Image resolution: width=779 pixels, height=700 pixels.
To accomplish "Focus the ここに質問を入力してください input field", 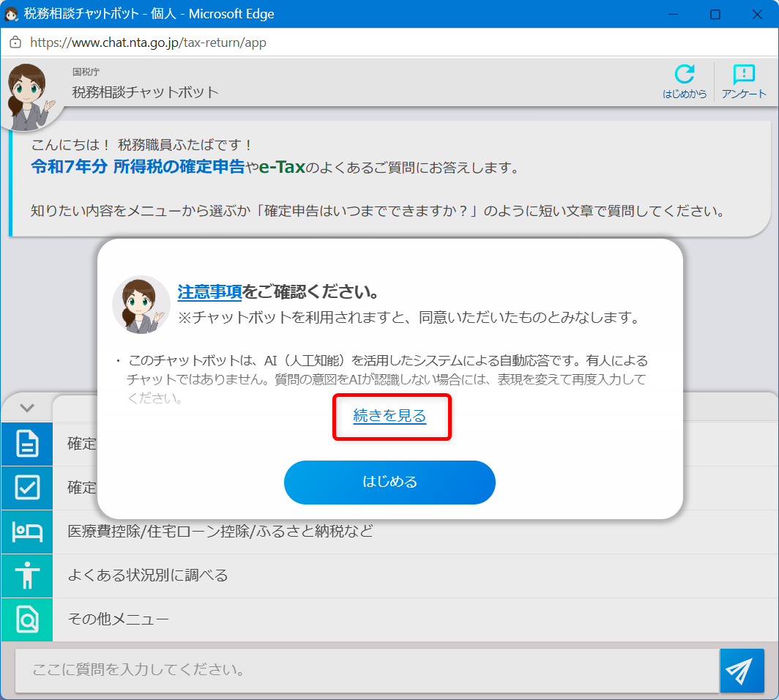I will [x=367, y=670].
